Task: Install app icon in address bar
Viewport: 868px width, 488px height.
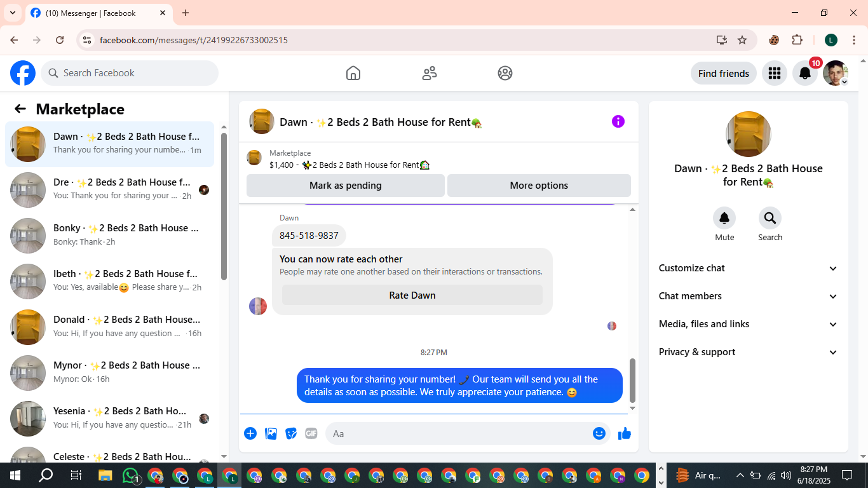Action: tap(721, 40)
